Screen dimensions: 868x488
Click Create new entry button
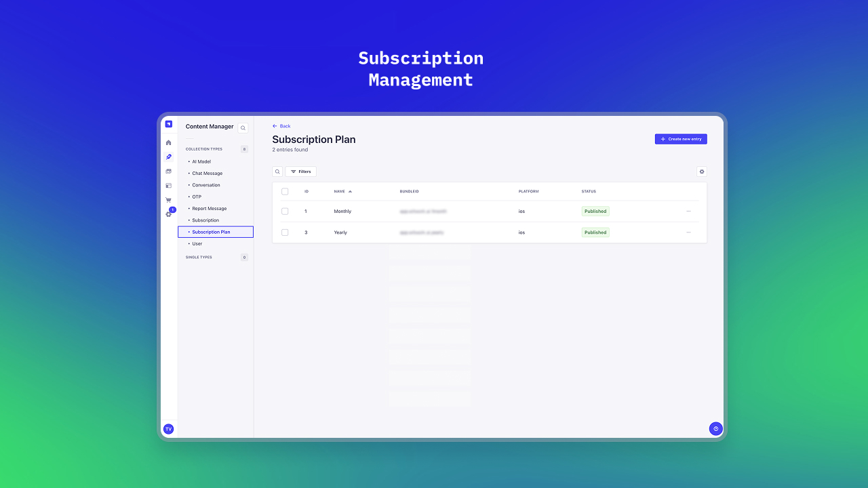(681, 139)
